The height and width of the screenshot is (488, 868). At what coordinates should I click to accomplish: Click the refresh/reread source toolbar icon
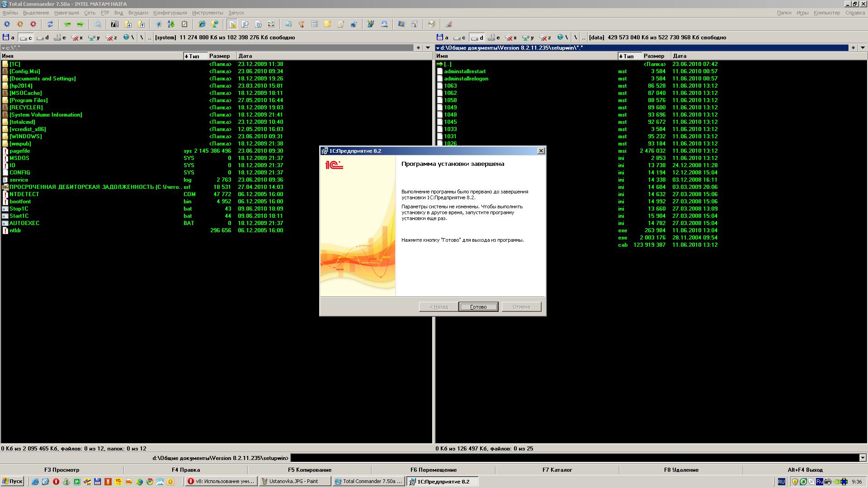pyautogui.click(x=50, y=24)
